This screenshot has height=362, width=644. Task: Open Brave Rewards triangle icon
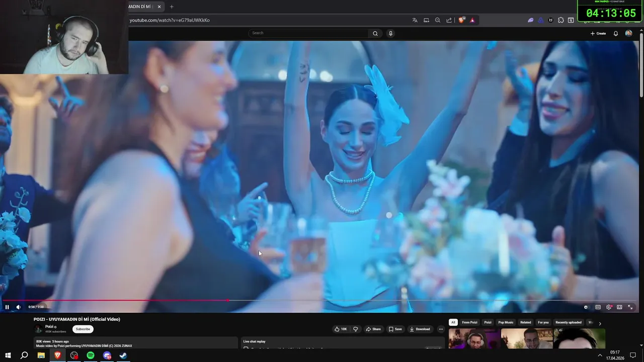pos(472,20)
